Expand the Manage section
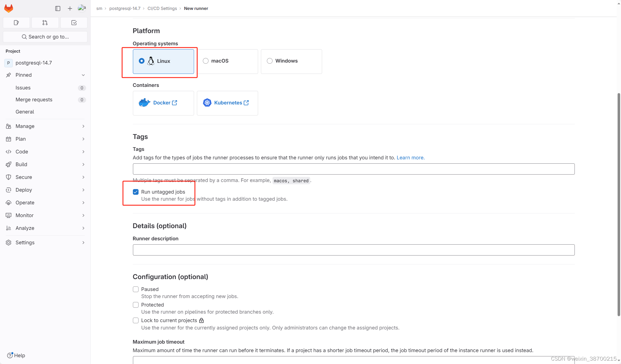Viewport: 621px width, 364px height. click(x=83, y=126)
